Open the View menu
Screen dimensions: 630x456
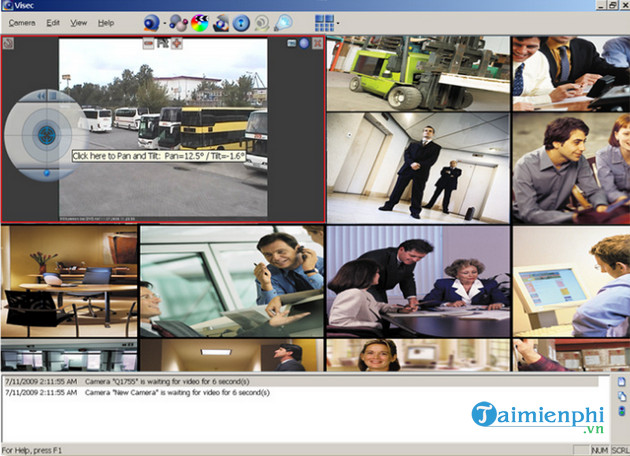78,22
